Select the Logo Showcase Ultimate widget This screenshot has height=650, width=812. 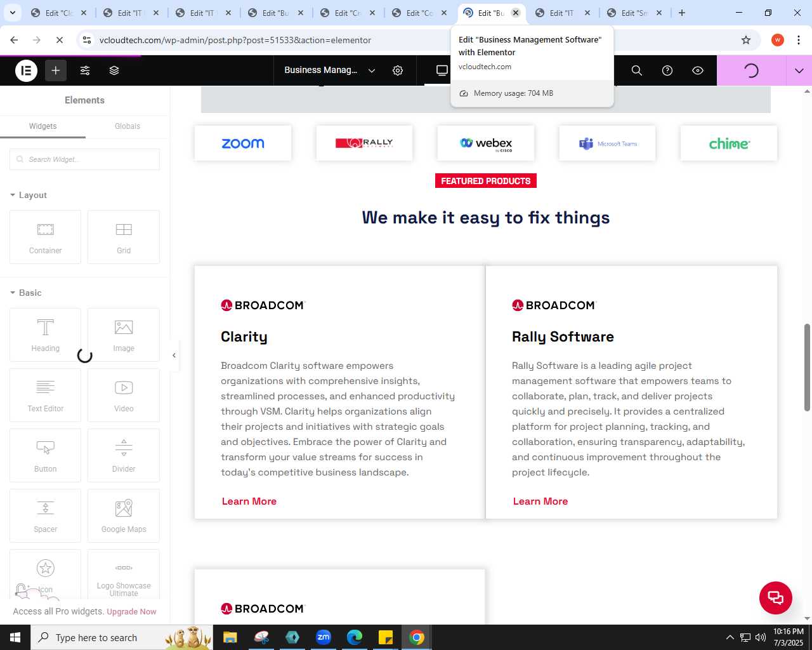click(124, 574)
